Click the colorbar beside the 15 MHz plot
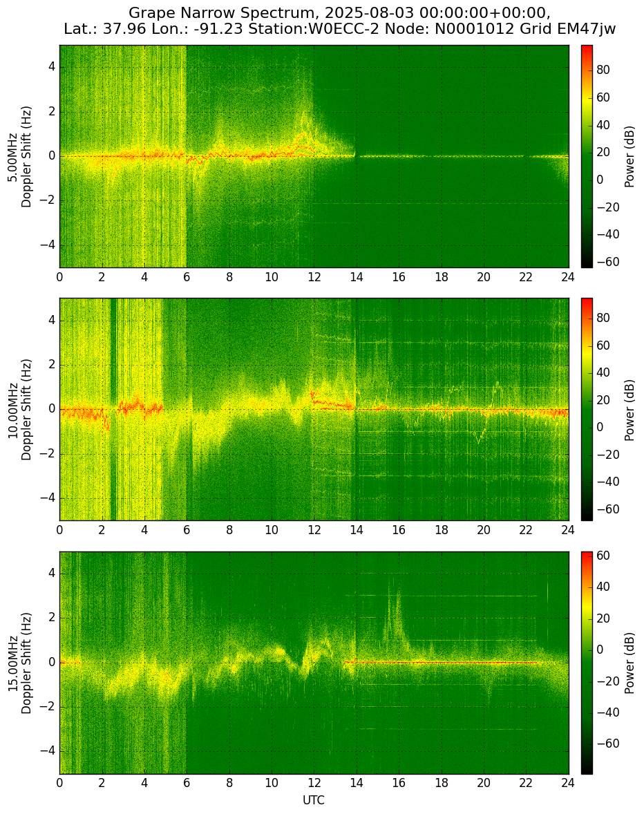The height and width of the screenshot is (814, 644). coord(587,663)
